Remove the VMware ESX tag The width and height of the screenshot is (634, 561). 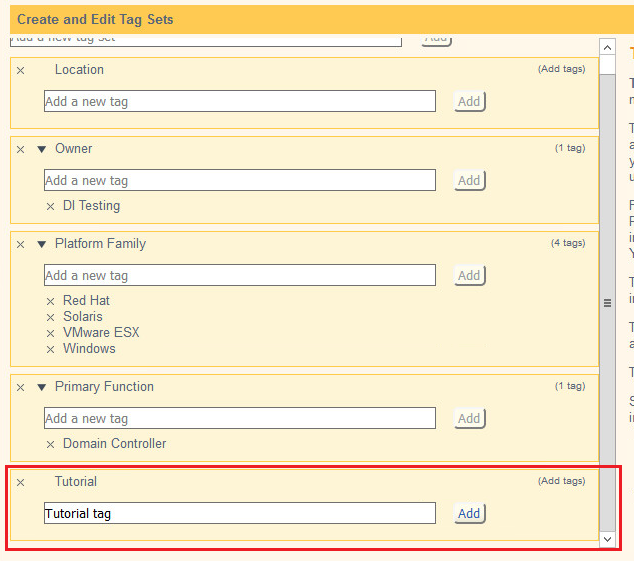pyautogui.click(x=50, y=333)
